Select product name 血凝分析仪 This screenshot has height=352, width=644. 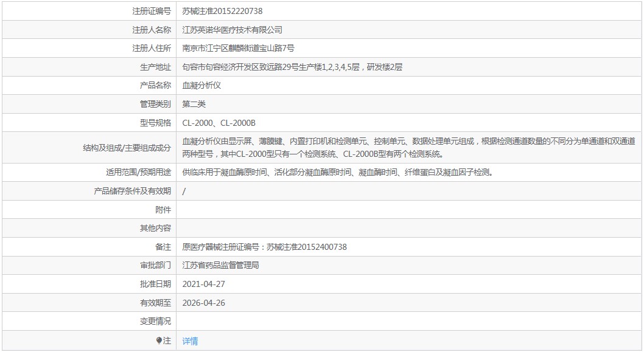[x=201, y=85]
